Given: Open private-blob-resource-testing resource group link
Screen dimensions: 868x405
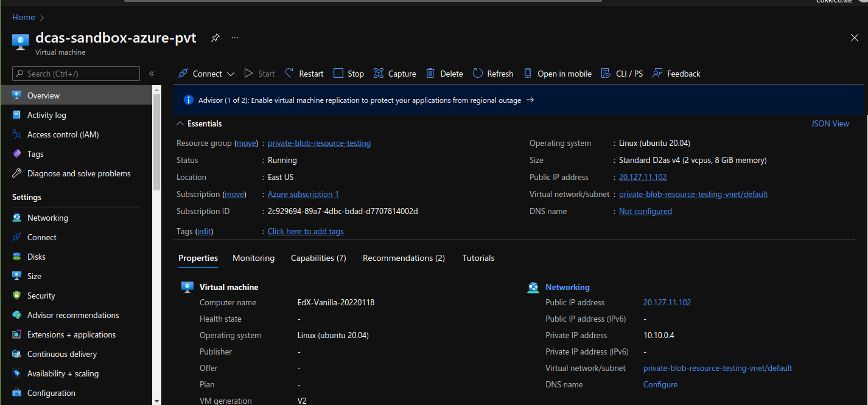Looking at the screenshot, I should 319,143.
